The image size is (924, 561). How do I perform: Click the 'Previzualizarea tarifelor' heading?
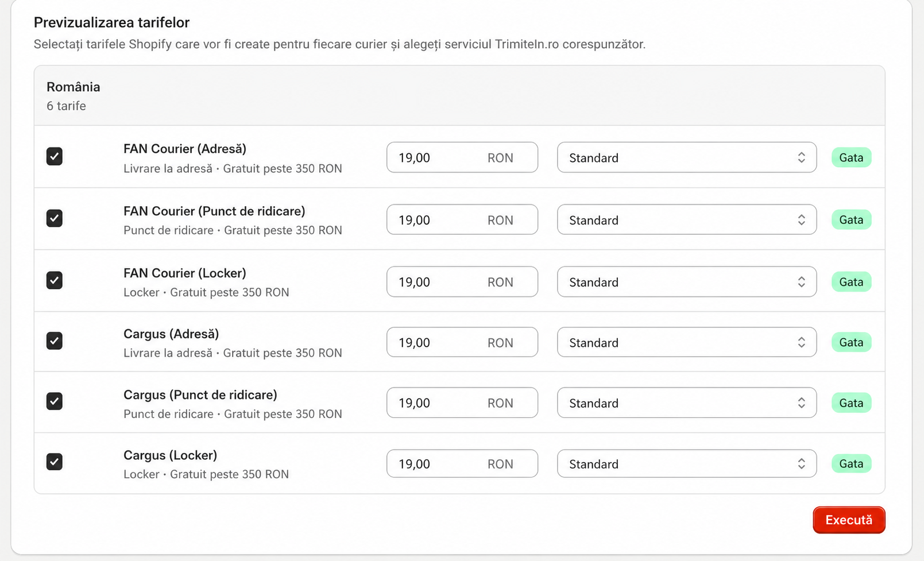click(111, 22)
